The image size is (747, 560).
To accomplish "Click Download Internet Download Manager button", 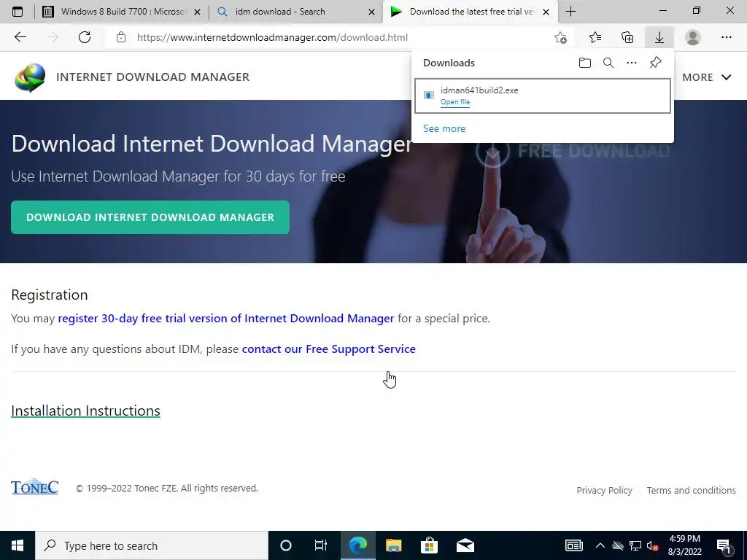I will 150,217.
